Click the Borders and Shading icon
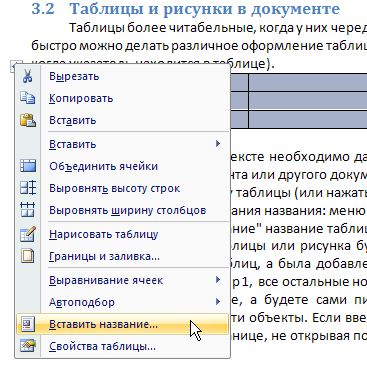Image resolution: width=367 pixels, height=373 pixels. pyautogui.click(x=28, y=256)
